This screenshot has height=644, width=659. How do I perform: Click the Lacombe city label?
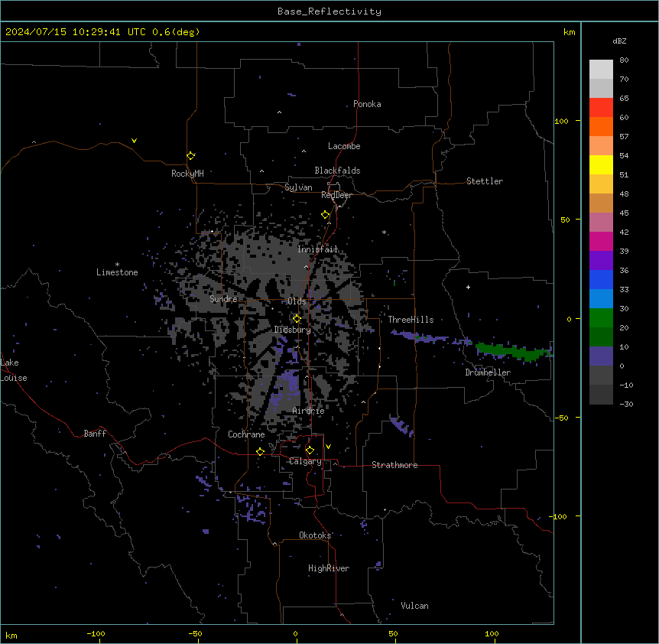[x=344, y=146]
